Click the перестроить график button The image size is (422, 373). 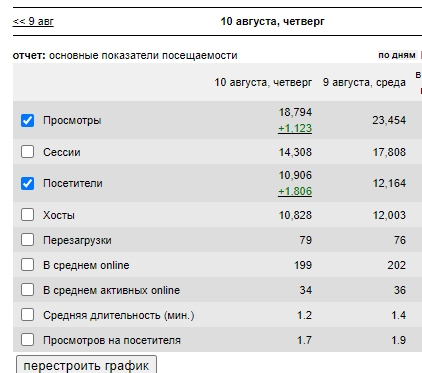[86, 365]
